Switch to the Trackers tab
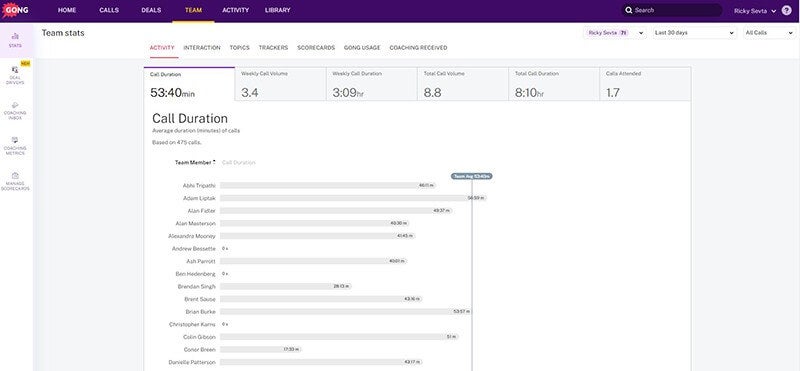Viewport: 800px width, 371px height. [x=273, y=48]
